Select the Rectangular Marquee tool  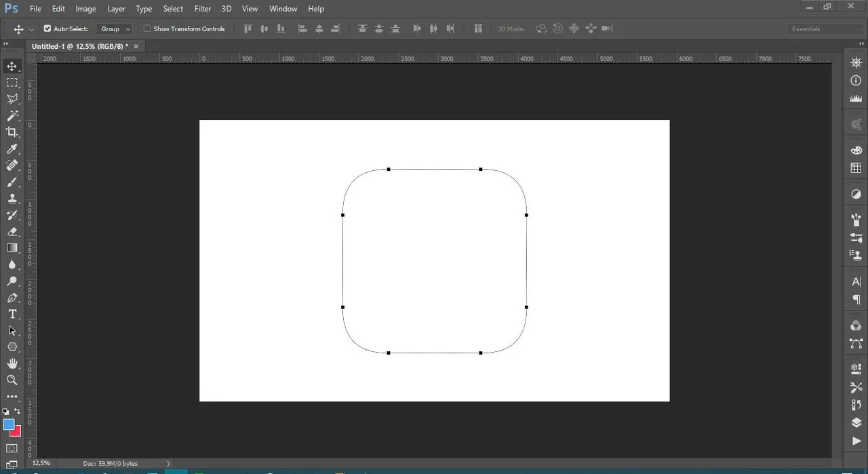pyautogui.click(x=12, y=83)
